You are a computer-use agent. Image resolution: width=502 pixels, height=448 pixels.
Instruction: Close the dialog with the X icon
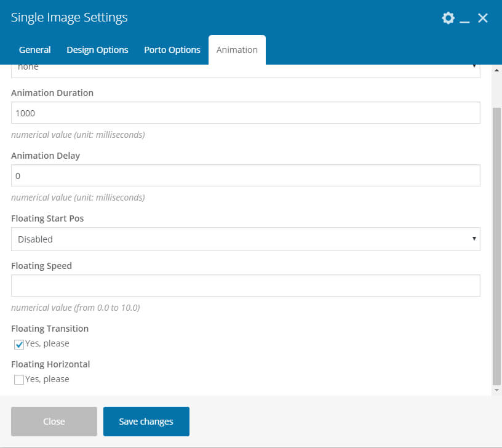483,18
